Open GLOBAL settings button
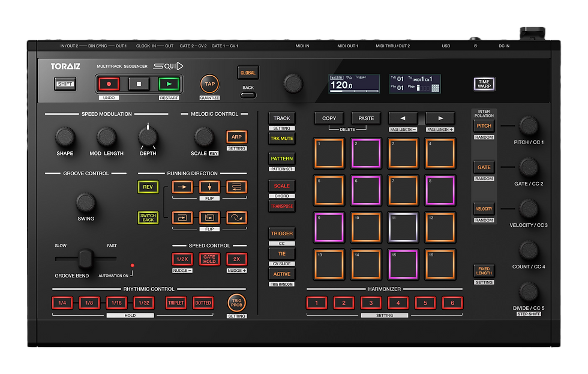Image resolution: width=588 pixels, height=374 pixels. pos(248,73)
